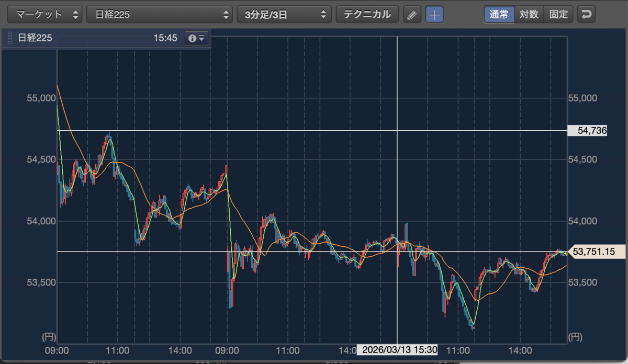
Task: Change the 3分足/3日 timeframe dropdown
Action: coord(284,14)
